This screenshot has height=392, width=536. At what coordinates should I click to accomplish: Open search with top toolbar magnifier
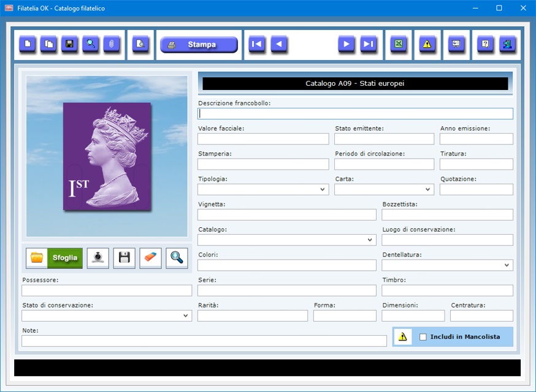tap(91, 44)
